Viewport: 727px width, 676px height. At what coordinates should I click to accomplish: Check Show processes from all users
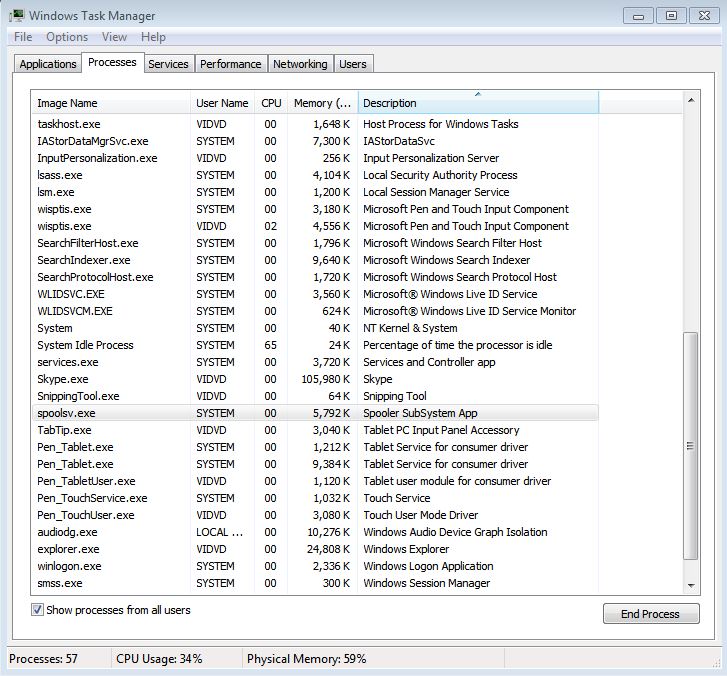[x=38, y=610]
